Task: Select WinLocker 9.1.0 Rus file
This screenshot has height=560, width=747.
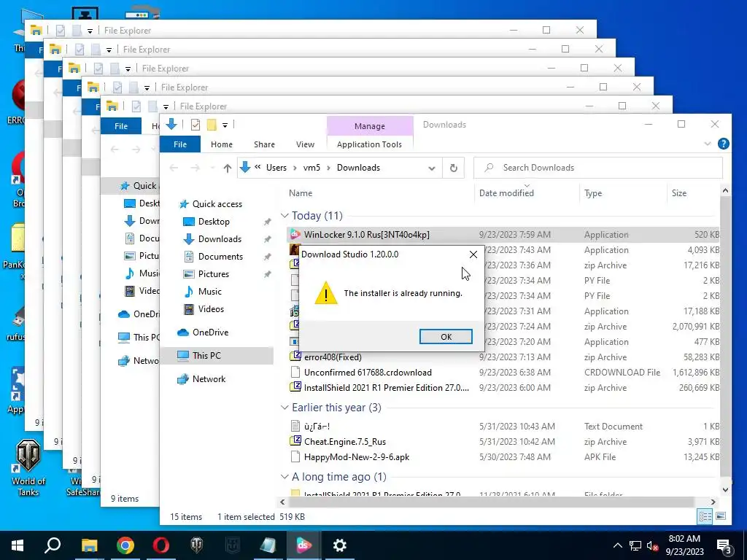Action: coord(503,234)
